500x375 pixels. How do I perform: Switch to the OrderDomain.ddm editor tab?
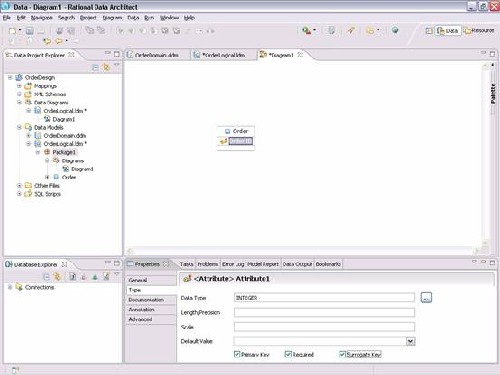(157, 55)
